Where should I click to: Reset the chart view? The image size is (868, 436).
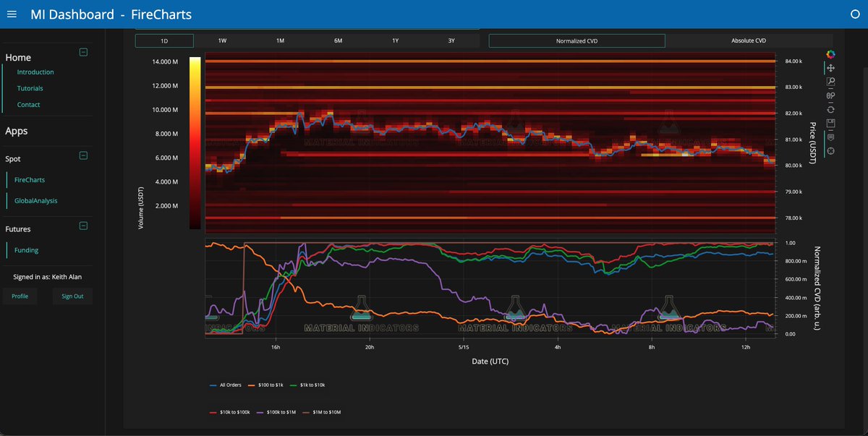pyautogui.click(x=831, y=109)
